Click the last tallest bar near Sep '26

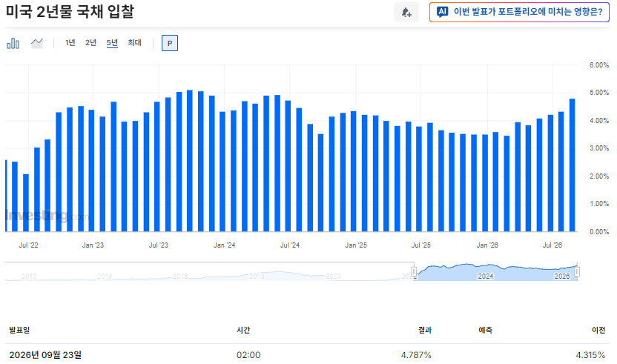click(573, 165)
